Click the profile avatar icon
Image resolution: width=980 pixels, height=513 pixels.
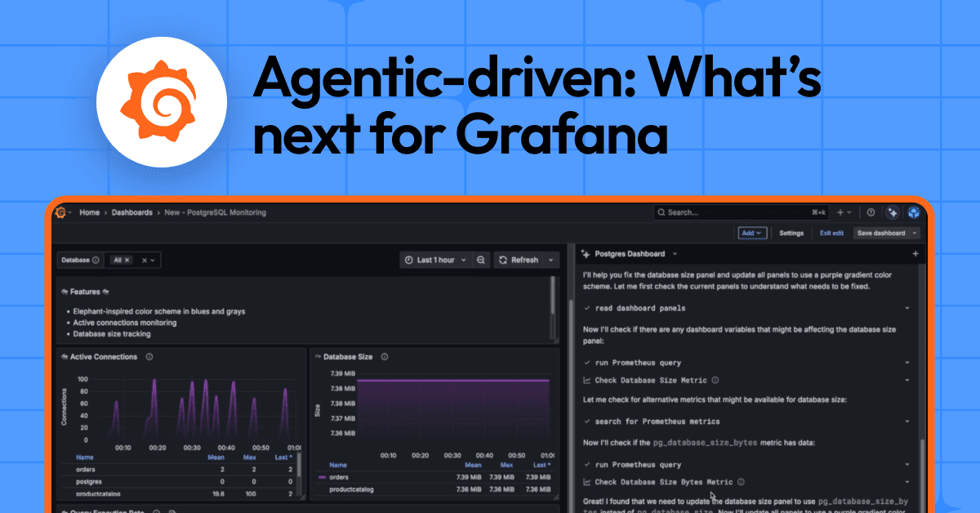point(915,212)
